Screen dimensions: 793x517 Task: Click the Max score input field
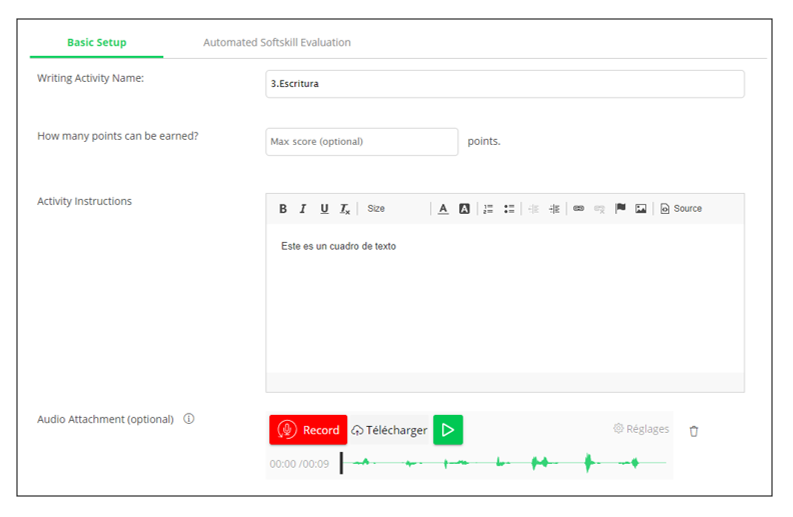pos(361,142)
